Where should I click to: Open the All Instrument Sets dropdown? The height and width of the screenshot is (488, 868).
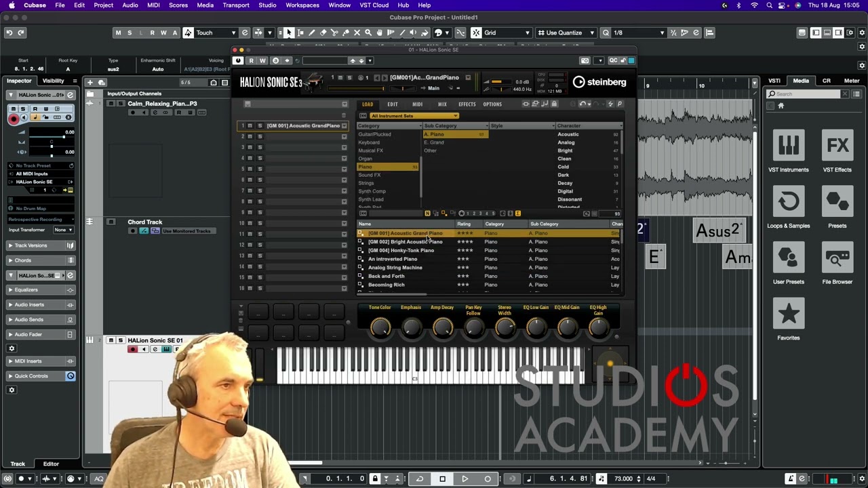414,116
